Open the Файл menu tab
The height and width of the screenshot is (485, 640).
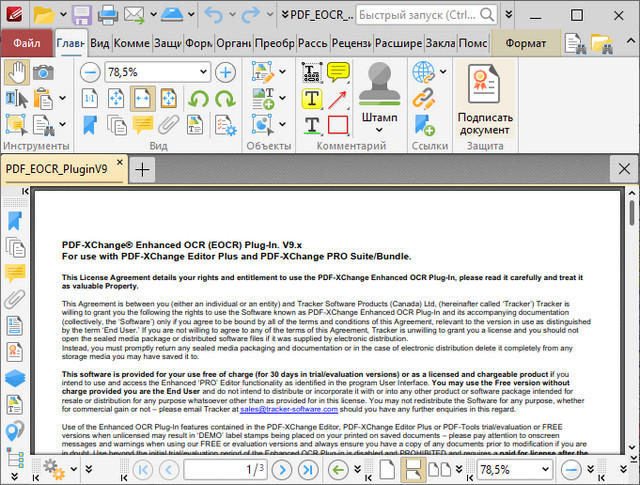click(27, 44)
